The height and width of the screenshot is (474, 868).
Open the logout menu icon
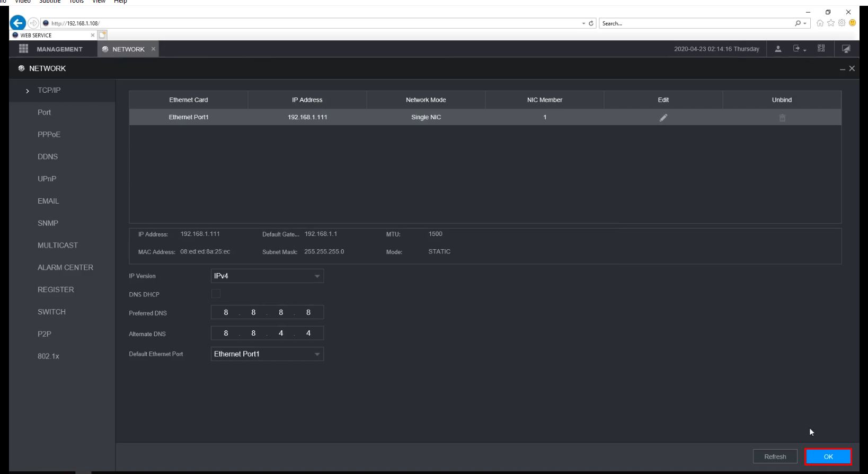pyautogui.click(x=799, y=49)
